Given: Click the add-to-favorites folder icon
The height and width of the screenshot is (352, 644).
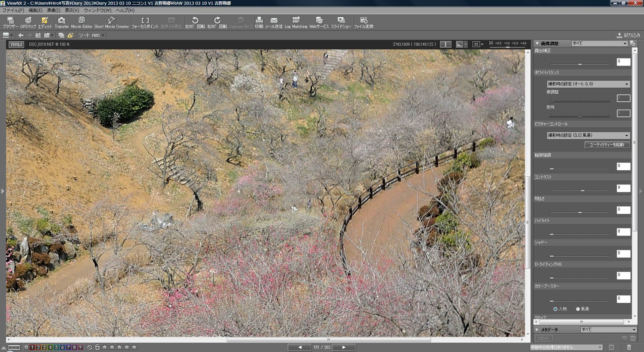Looking at the screenshot, I should (47, 35).
